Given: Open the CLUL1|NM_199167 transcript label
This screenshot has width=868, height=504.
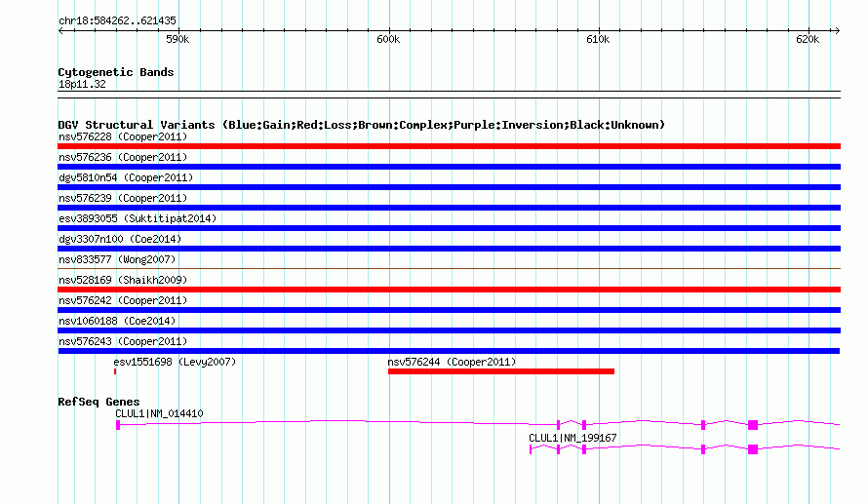Looking at the screenshot, I should click(x=572, y=438).
